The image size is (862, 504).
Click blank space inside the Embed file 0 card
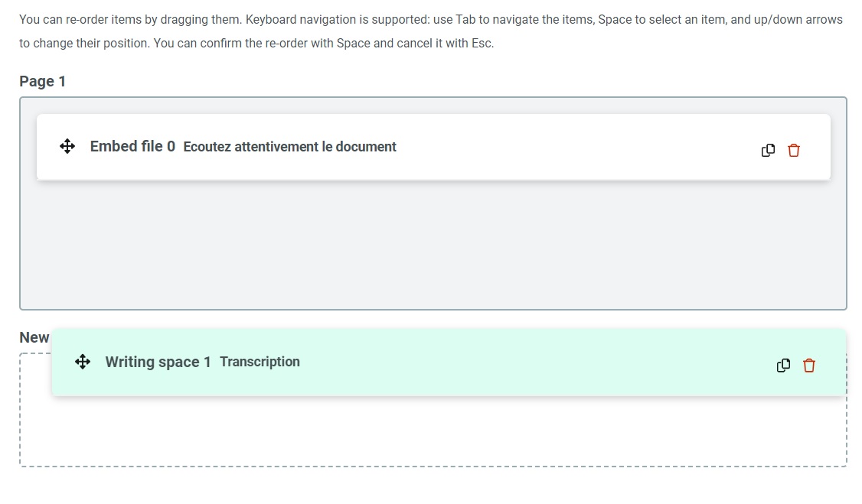[574, 147]
